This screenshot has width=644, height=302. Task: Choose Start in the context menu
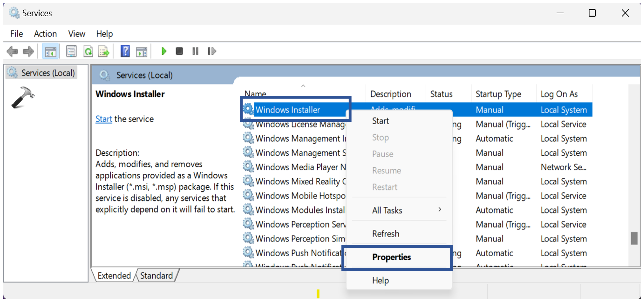click(x=380, y=121)
